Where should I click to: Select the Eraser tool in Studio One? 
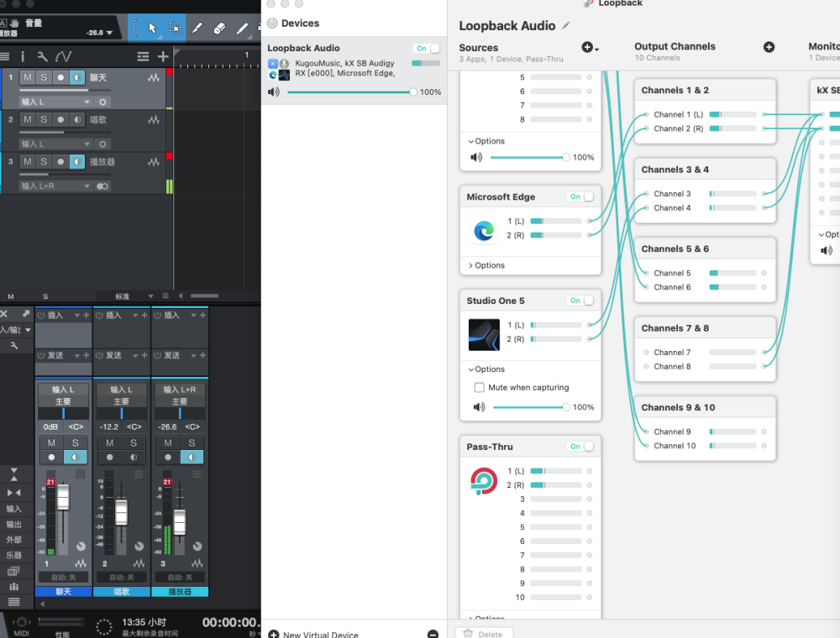click(219, 28)
